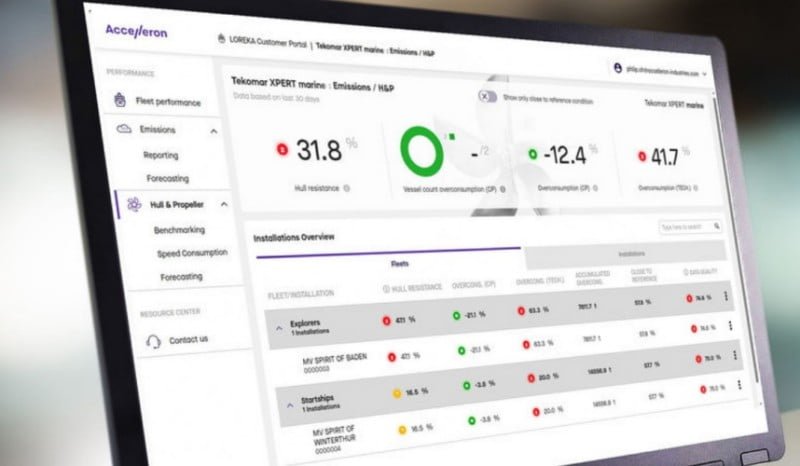Toggle Show only close to reference condition

[487, 96]
